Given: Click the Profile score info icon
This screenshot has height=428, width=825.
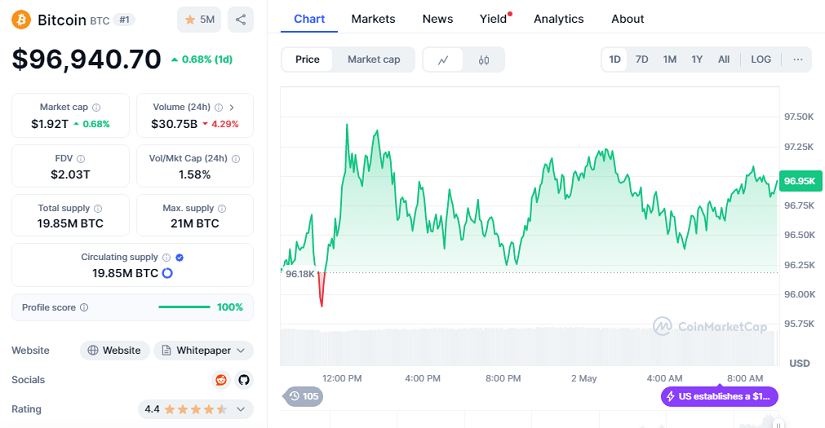Looking at the screenshot, I should pos(84,307).
